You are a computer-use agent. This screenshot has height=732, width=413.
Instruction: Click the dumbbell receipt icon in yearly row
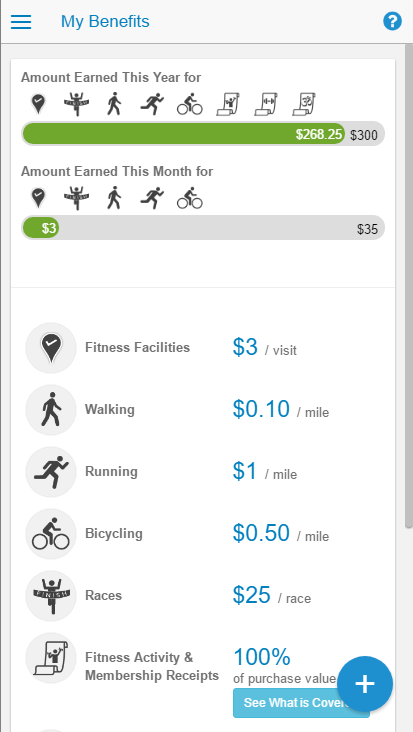coord(266,104)
